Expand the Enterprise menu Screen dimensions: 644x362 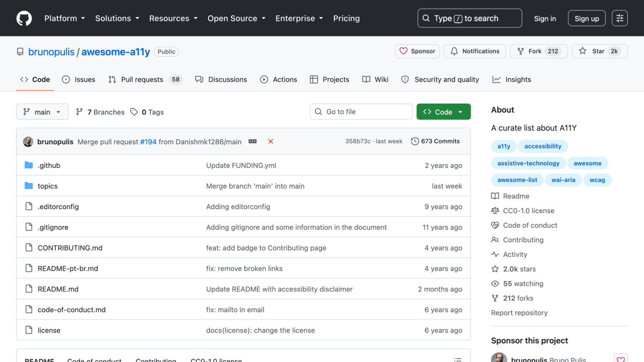(x=299, y=18)
